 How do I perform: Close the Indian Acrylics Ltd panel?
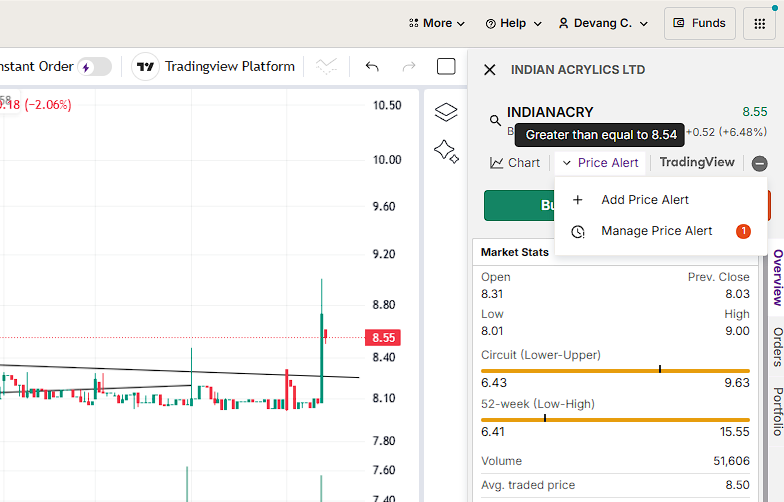(490, 70)
